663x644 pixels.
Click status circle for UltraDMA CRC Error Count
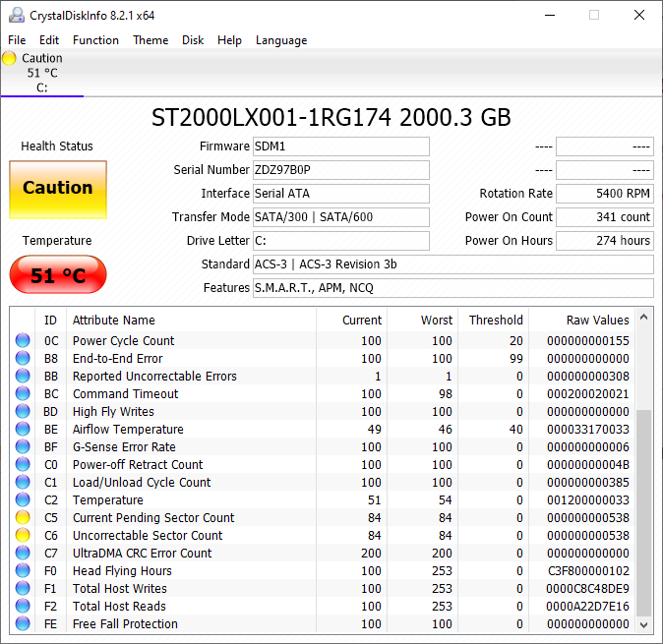coord(23,553)
